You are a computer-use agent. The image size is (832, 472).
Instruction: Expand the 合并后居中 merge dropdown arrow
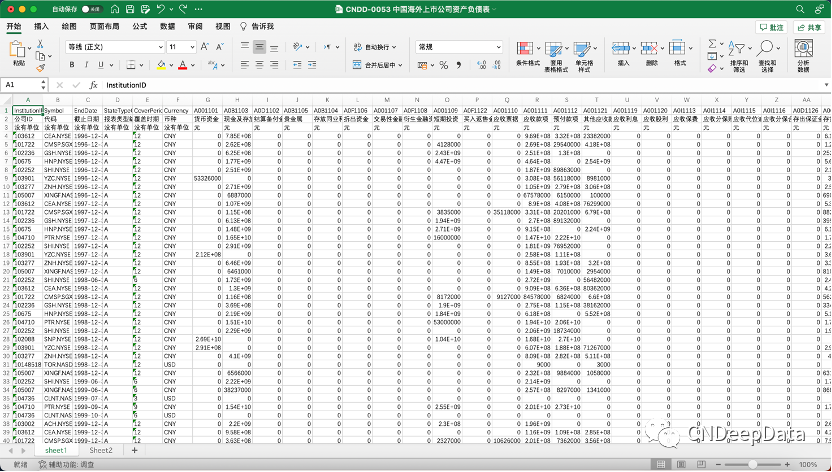(400, 65)
